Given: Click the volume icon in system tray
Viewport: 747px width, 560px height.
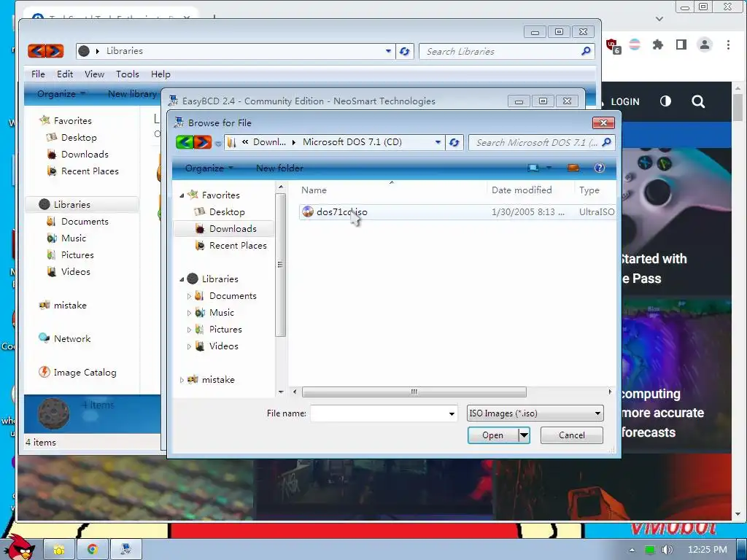Looking at the screenshot, I should point(667,550).
